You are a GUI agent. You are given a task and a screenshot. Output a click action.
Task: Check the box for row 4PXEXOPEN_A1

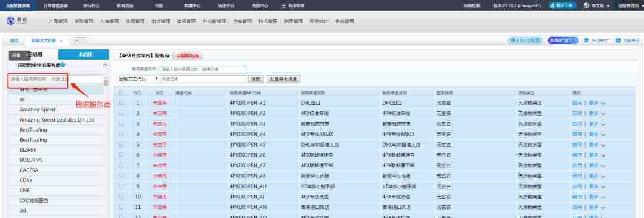pyautogui.click(x=121, y=103)
